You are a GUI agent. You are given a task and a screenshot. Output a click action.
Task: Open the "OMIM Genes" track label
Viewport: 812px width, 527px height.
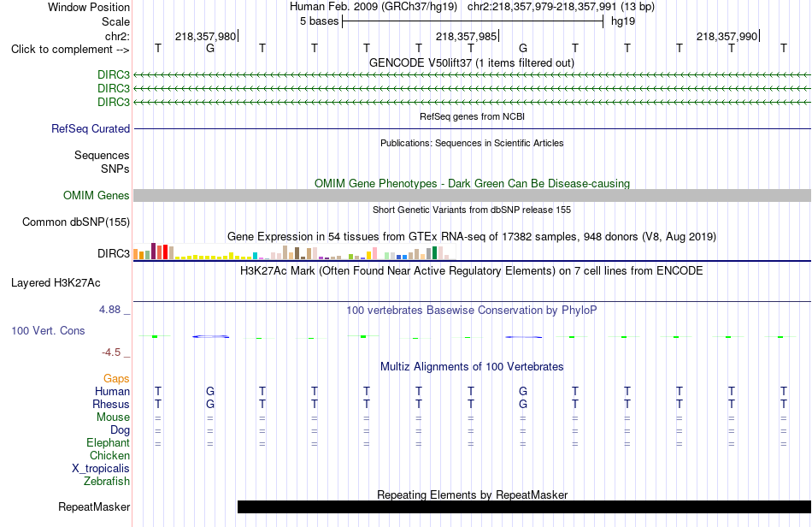point(97,195)
